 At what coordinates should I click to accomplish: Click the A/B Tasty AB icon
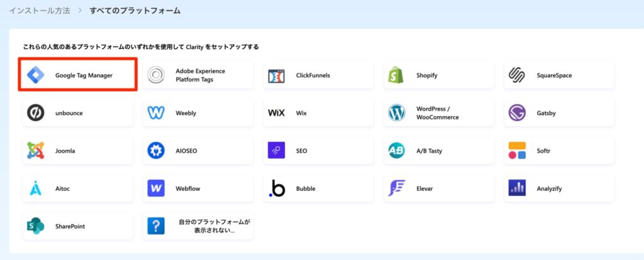pyautogui.click(x=397, y=151)
